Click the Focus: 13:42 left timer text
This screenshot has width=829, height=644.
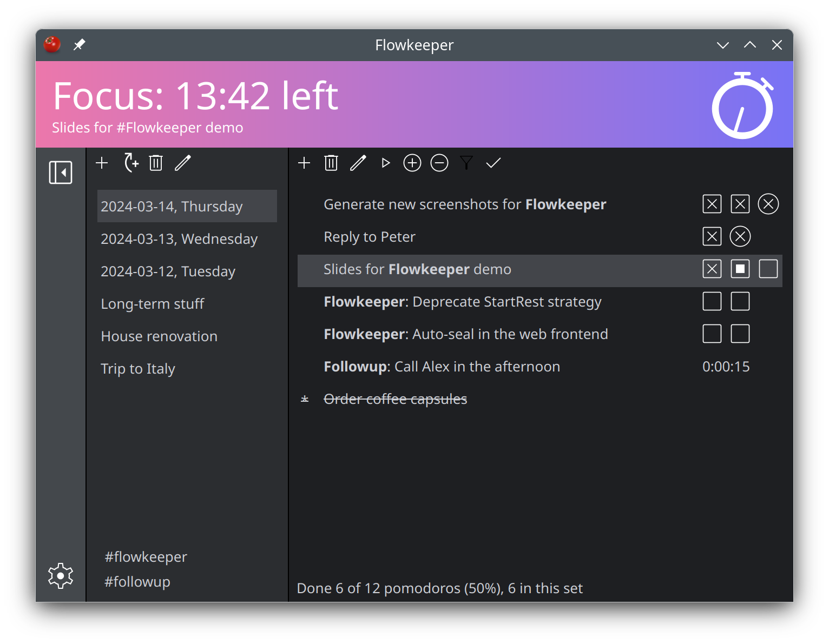click(196, 96)
